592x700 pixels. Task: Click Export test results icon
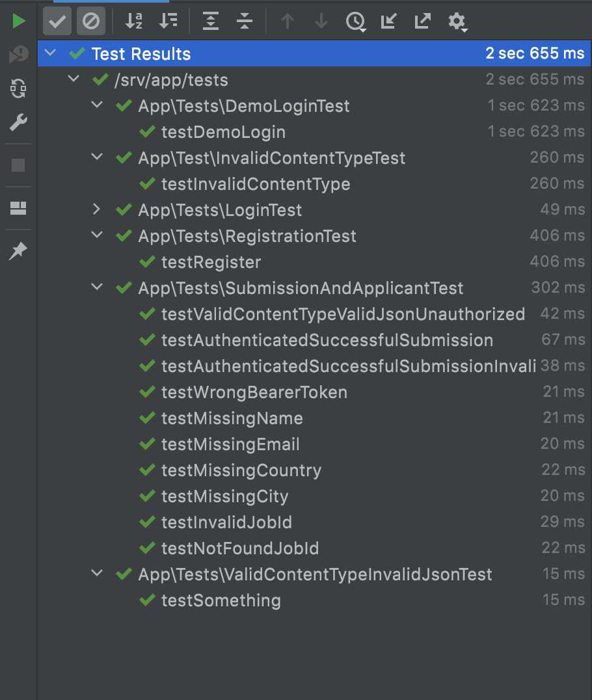(423, 21)
